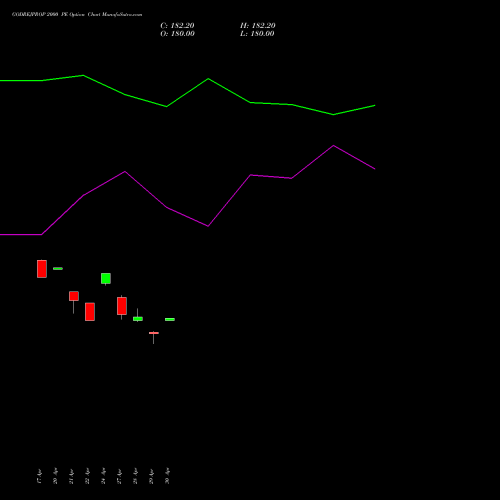Select the low value L: 180.00
Screen dimensions: 500x500
coord(257,34)
